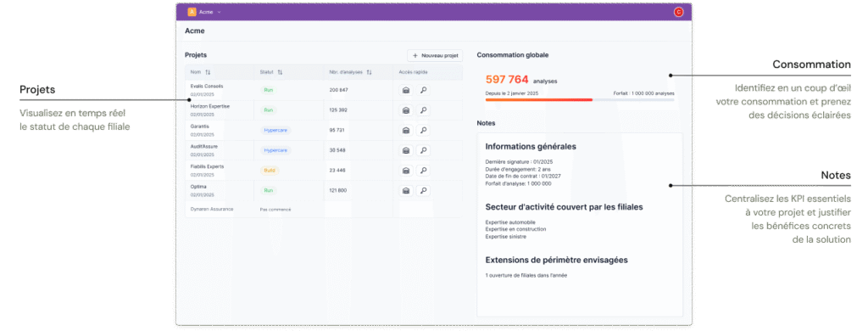The height and width of the screenshot is (331, 868).
Task: Click the magnifier icon for Garantis
Action: (424, 131)
